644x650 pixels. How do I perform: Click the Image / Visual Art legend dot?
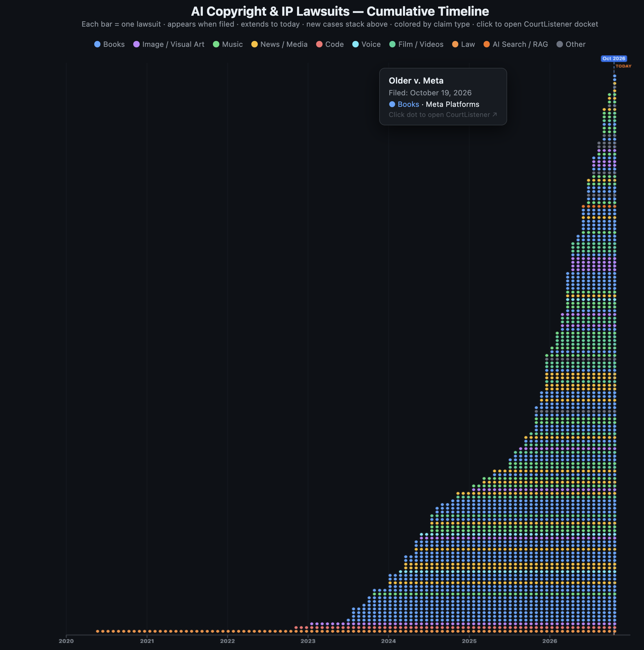pos(136,44)
